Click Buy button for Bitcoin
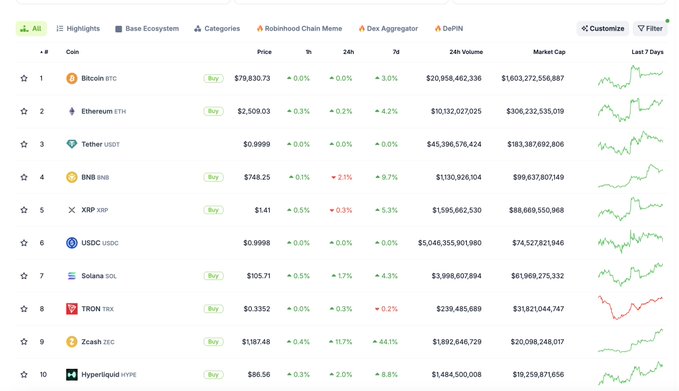 click(213, 78)
